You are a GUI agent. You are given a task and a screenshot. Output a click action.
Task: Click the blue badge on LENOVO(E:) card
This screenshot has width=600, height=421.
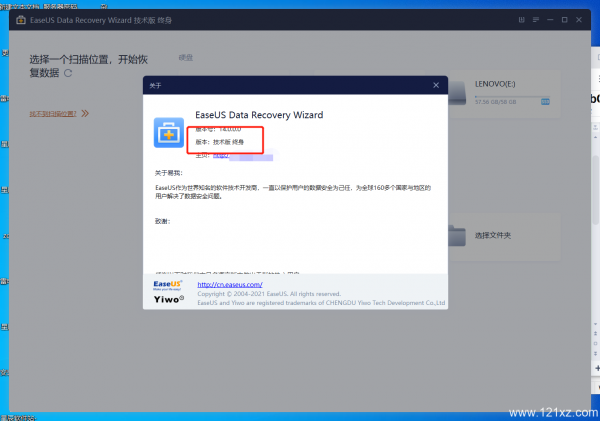pyautogui.click(x=545, y=102)
